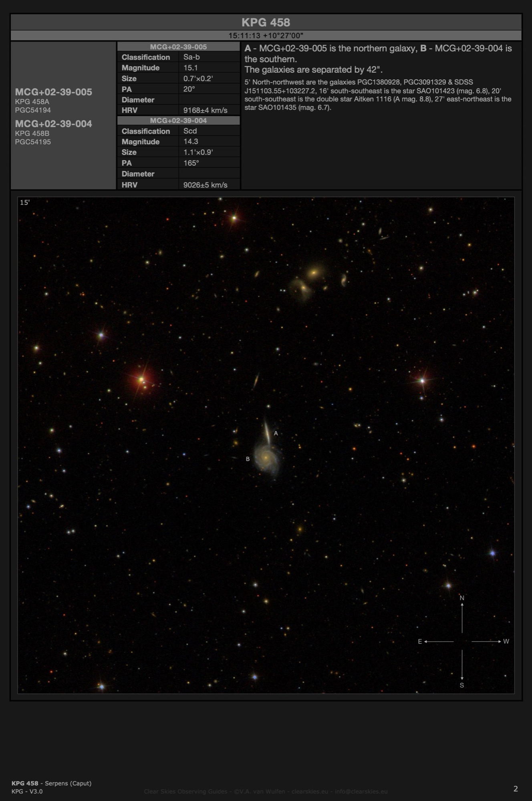Screen dimensions: 532x801
Task: Click the 15' field-of-view label on the image
Action: [x=25, y=203]
